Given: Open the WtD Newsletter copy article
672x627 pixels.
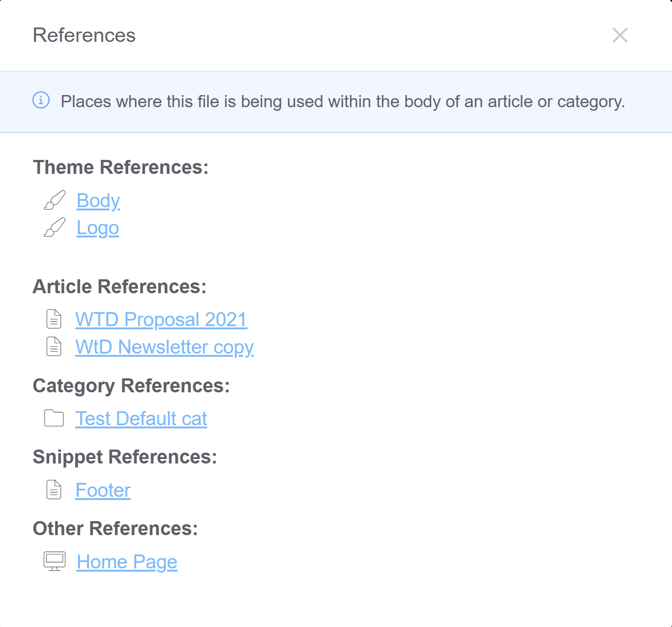Looking at the screenshot, I should 164,347.
